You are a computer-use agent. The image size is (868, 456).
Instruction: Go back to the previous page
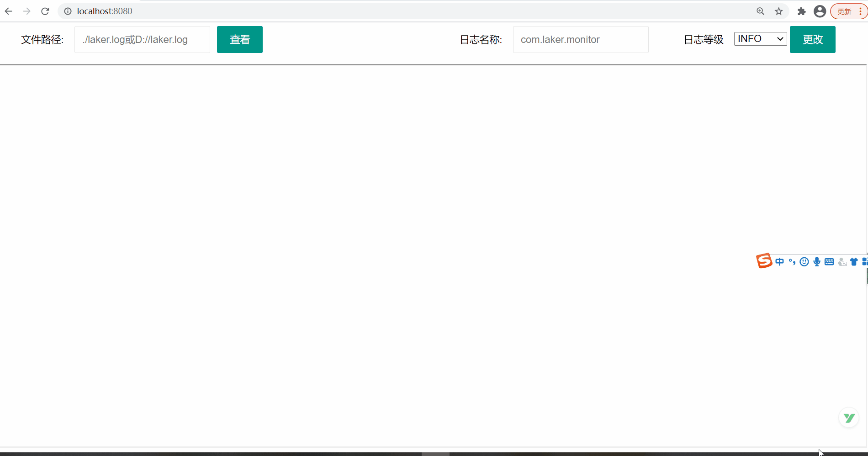9,11
